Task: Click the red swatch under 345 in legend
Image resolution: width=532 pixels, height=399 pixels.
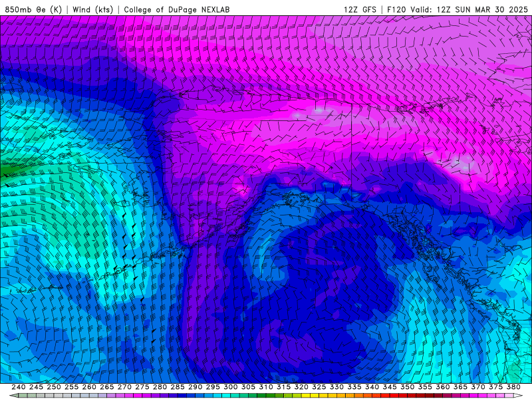Action: pyautogui.click(x=394, y=396)
